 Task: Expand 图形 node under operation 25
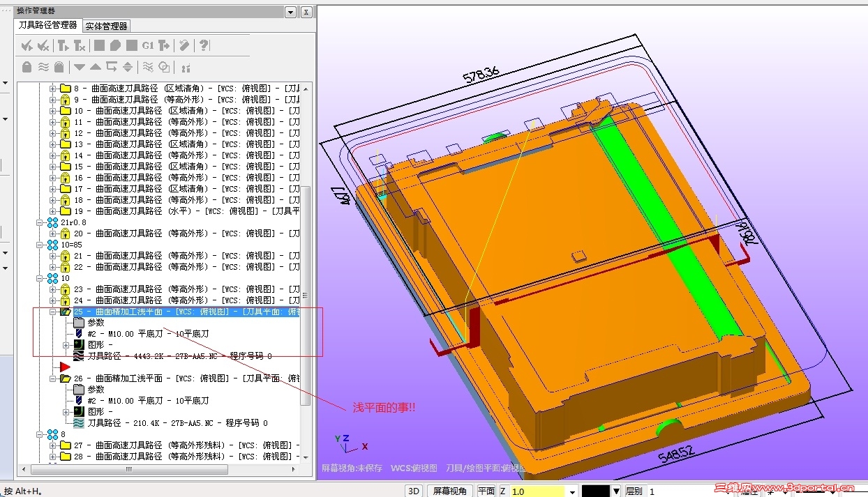pyautogui.click(x=66, y=345)
